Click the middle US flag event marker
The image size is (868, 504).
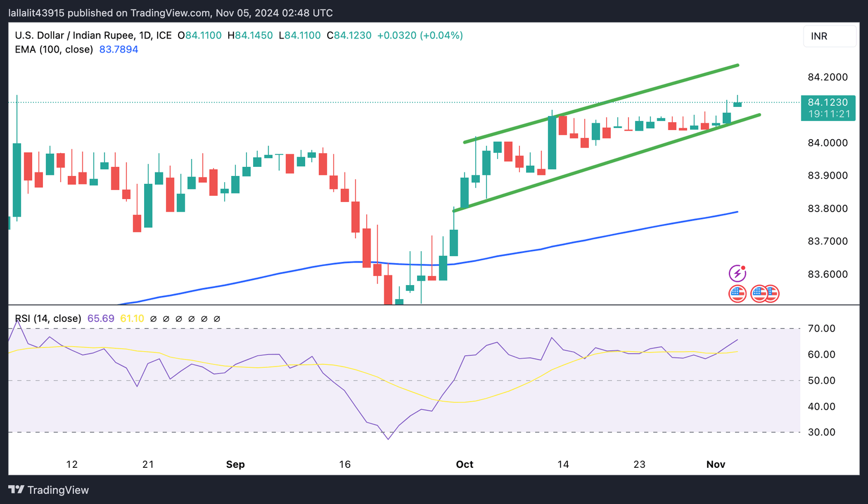(x=758, y=294)
